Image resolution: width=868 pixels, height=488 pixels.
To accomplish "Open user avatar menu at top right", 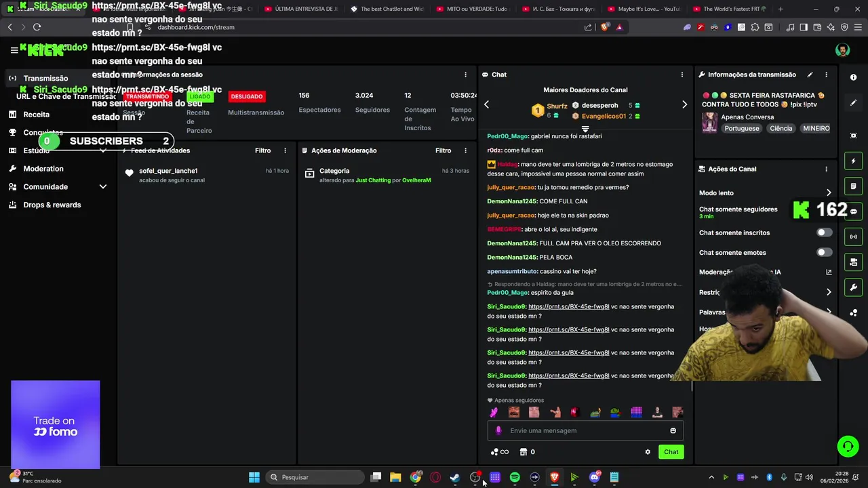I will tap(842, 50).
